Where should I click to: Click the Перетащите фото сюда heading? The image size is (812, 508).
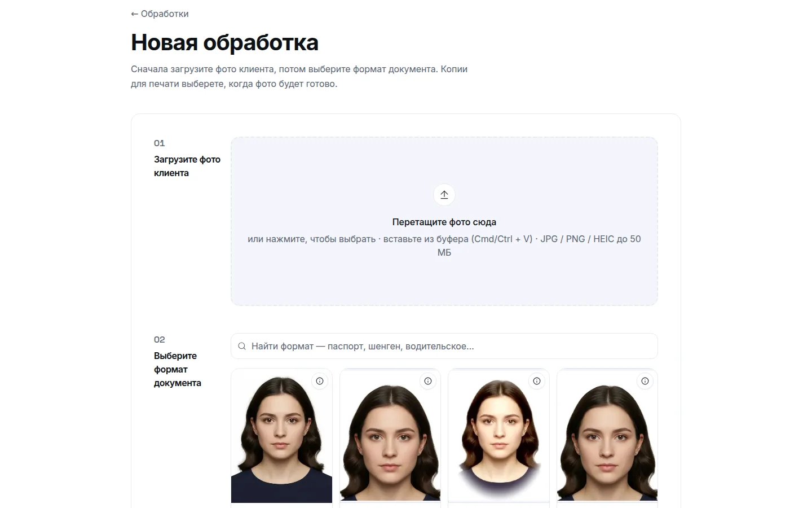point(444,222)
